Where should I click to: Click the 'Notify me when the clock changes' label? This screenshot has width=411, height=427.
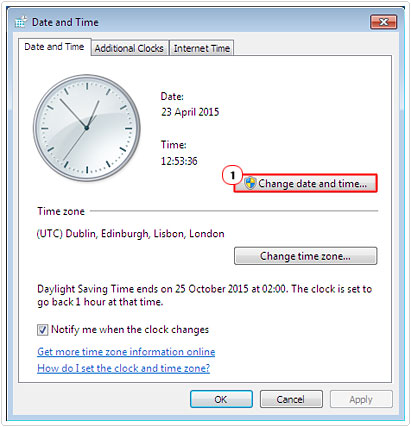click(x=130, y=330)
